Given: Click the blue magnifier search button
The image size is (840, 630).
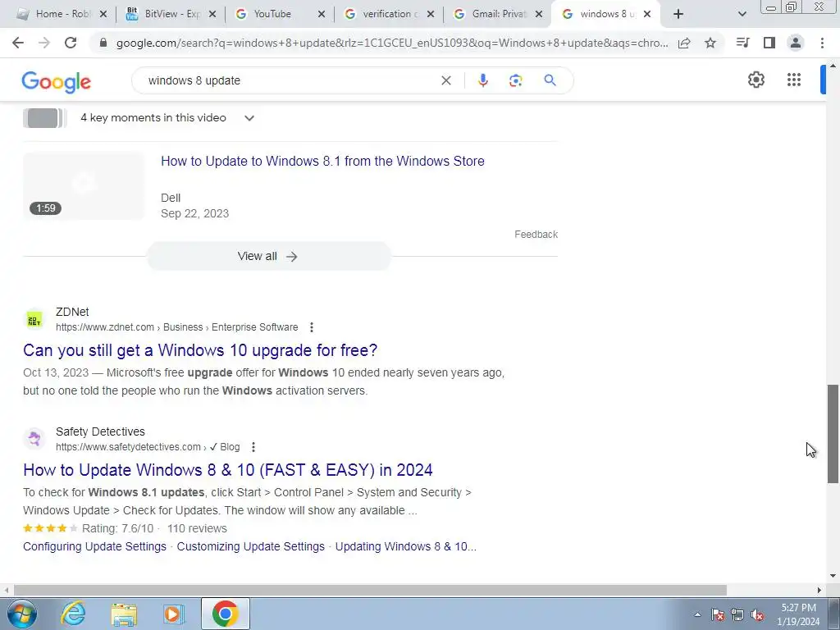Looking at the screenshot, I should pos(550,80).
